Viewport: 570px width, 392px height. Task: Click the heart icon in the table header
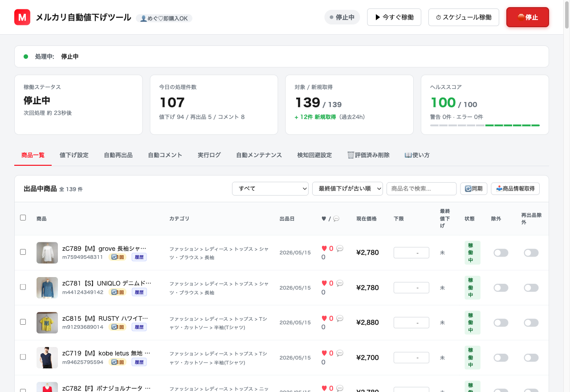click(324, 219)
